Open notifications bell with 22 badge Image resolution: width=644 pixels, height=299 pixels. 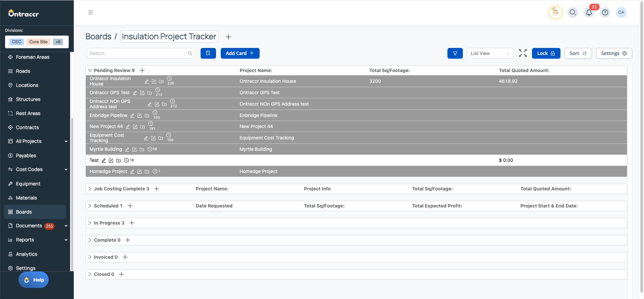click(x=589, y=12)
